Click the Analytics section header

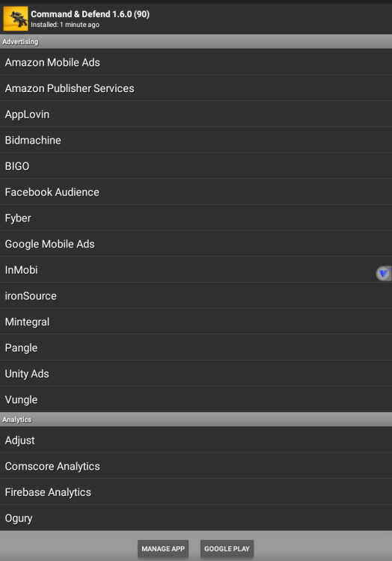[x=196, y=420]
